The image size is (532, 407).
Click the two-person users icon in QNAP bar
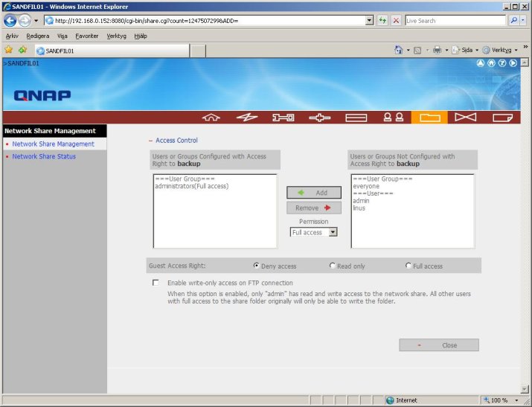coord(393,118)
